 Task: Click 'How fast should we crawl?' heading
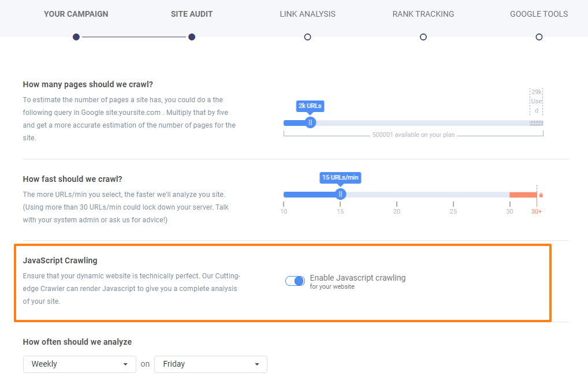[x=72, y=179]
